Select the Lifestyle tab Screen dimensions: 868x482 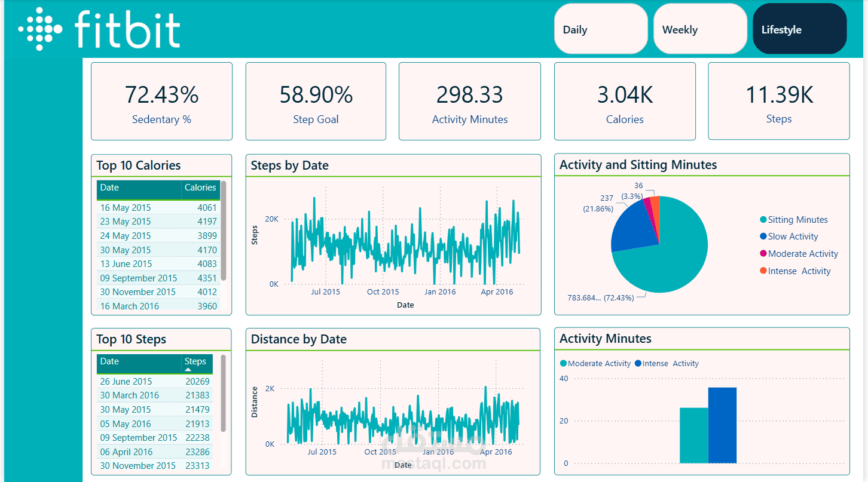pos(800,29)
